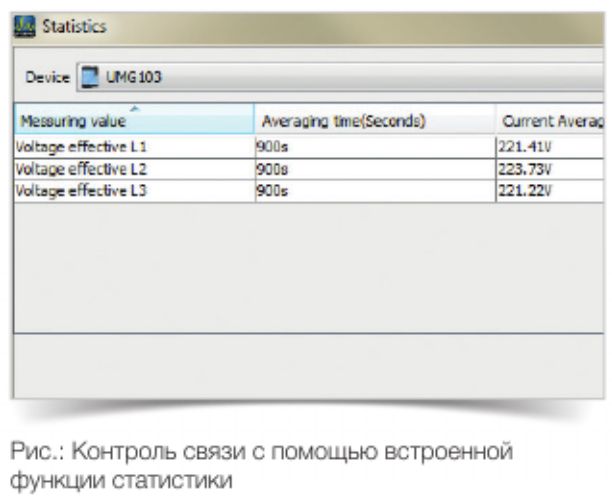Select the Voltage effective L1 row
The width and height of the screenshot is (612, 501).
[82, 145]
